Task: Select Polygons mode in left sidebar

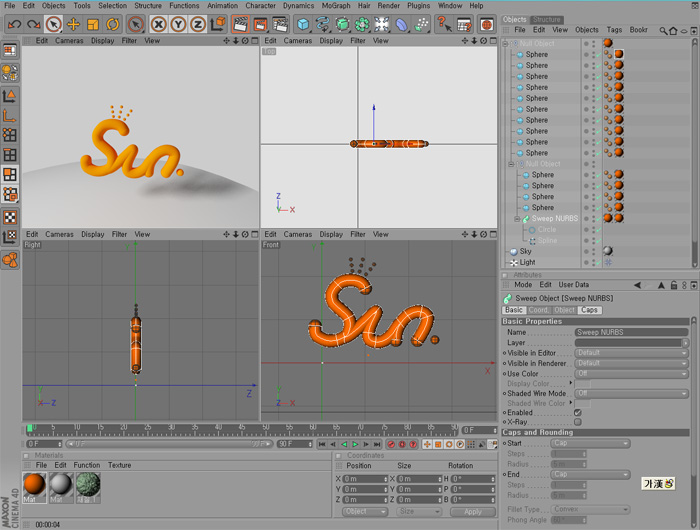Action: pyautogui.click(x=10, y=174)
